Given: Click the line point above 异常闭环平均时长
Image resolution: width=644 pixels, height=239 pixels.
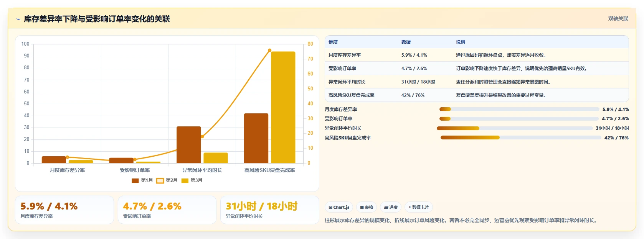Looking at the screenshot, I should point(202,136).
